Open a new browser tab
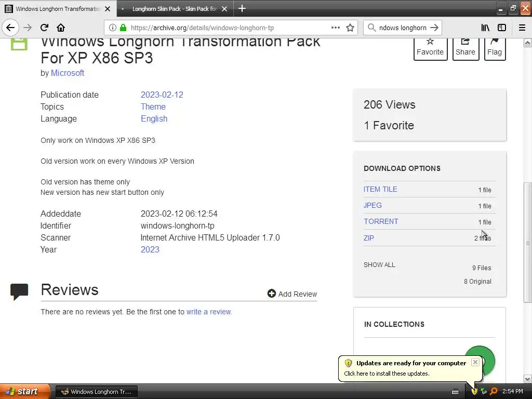Screen dimensions: 532x399 242,8
